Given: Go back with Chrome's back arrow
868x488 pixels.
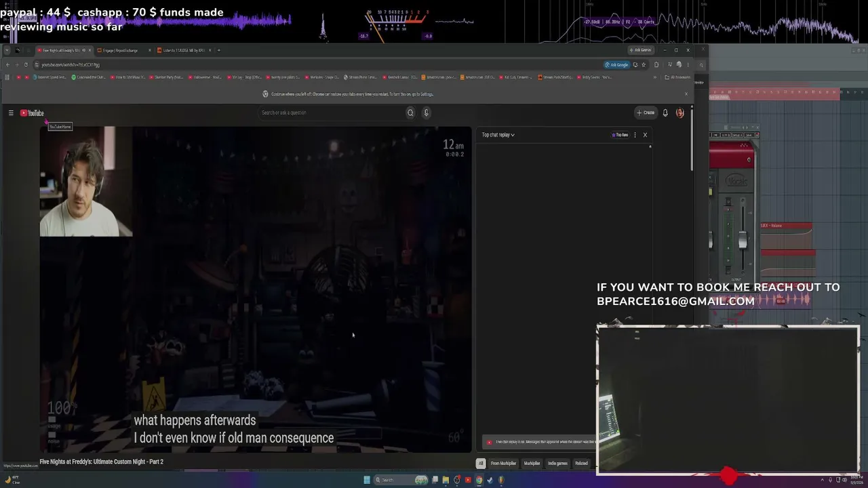Looking at the screenshot, I should (7, 65).
